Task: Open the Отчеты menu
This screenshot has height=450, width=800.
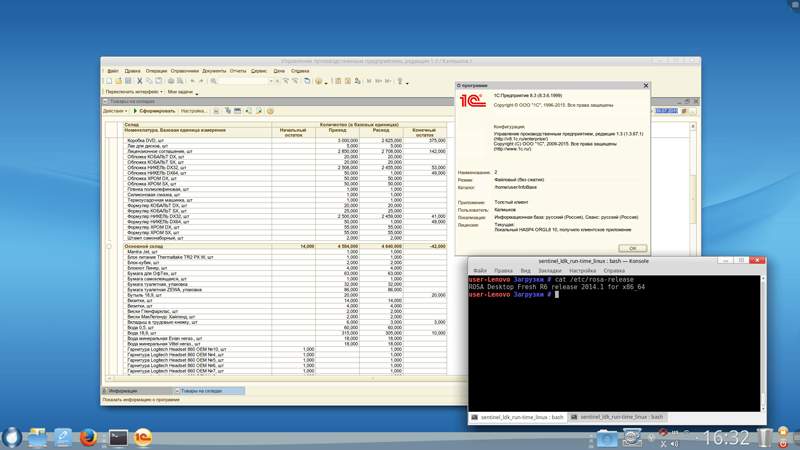Action: tap(238, 71)
